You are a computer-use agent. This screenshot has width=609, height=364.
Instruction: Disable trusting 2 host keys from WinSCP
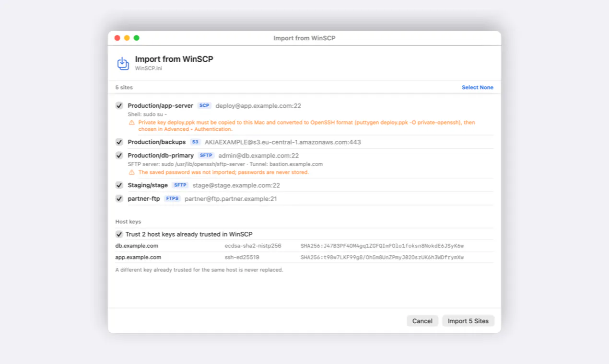coord(119,234)
